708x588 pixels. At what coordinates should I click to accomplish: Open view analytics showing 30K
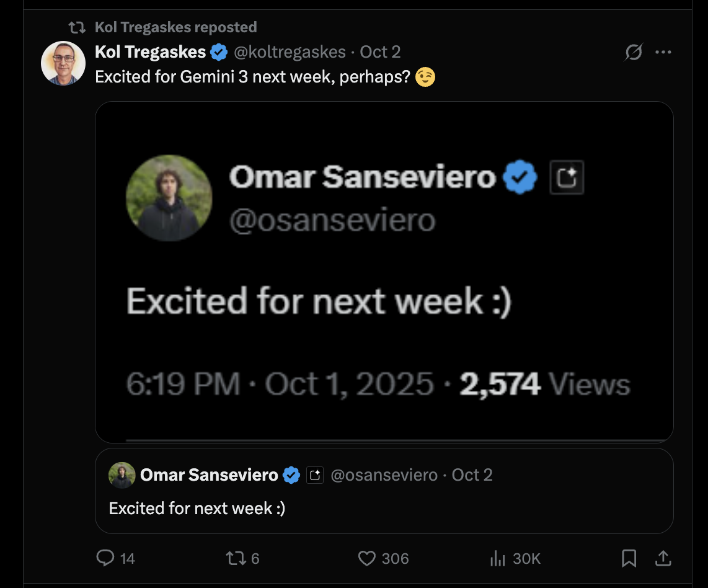498,559
